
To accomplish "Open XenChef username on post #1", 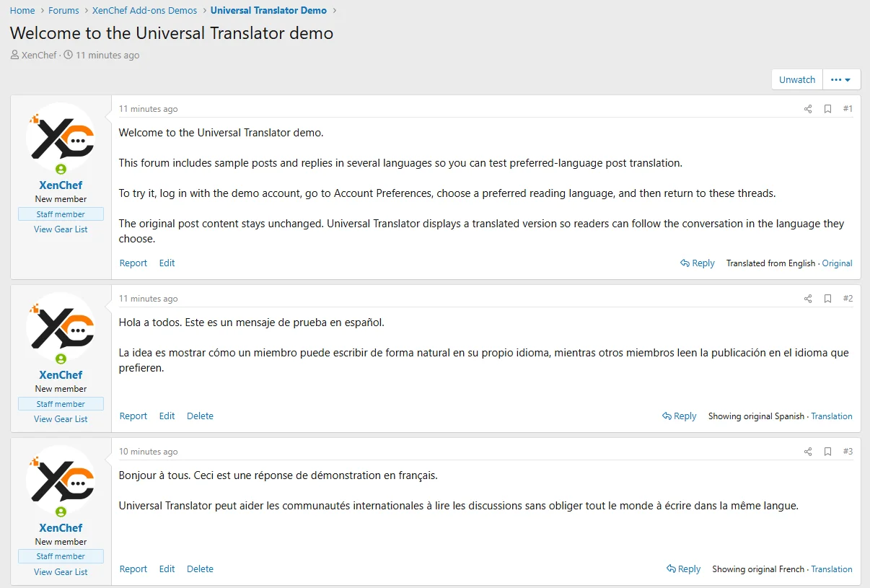I will (x=61, y=185).
